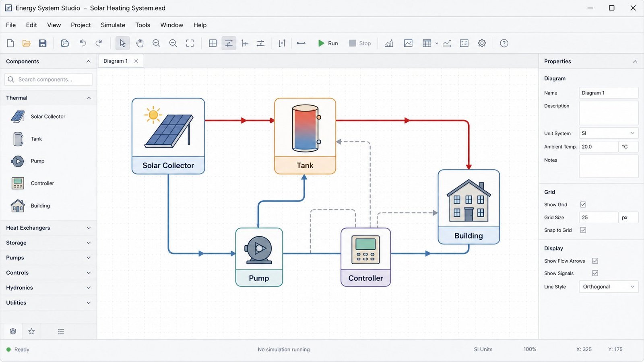Screen dimensions: 644x362
Task: Select the Controller block on the canvas
Action: tap(365, 257)
